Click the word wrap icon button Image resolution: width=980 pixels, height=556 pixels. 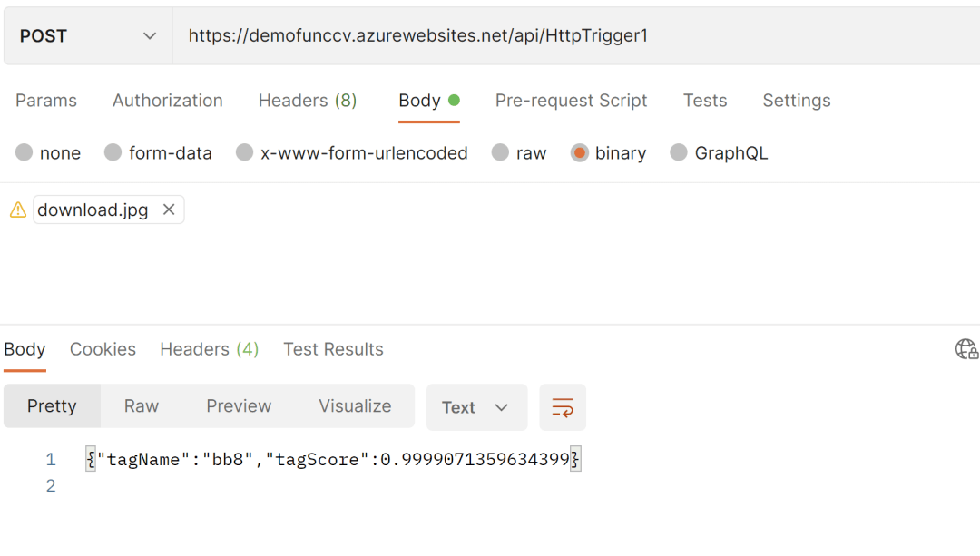[x=563, y=407]
